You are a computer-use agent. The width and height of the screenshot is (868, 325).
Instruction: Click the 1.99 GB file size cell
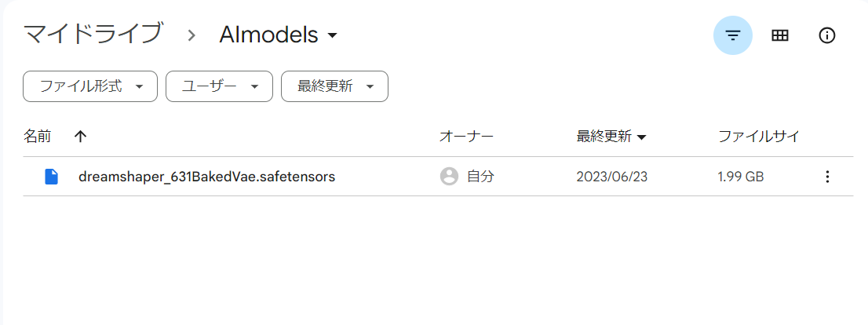point(741,177)
